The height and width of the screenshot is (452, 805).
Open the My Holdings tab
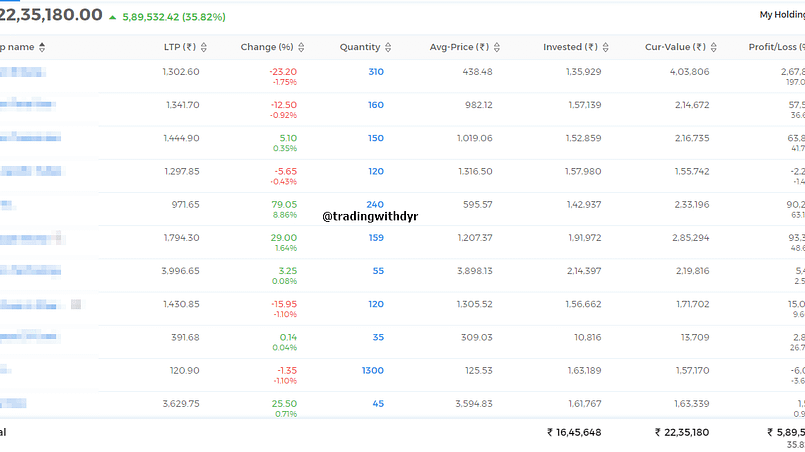point(782,15)
